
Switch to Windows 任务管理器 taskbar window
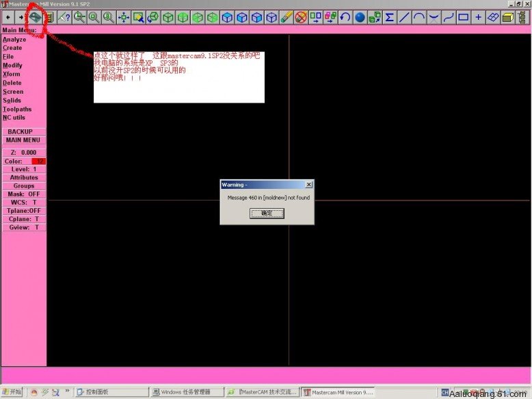pos(187,392)
